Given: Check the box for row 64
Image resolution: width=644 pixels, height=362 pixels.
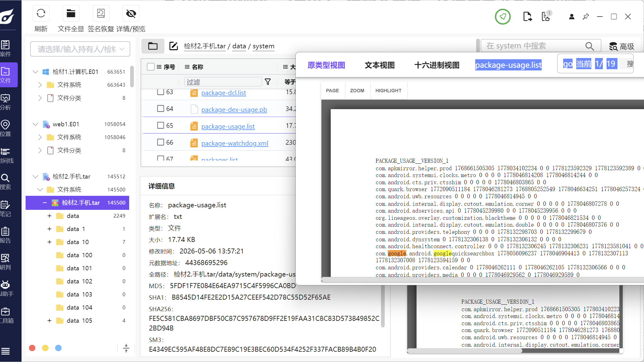Looking at the screenshot, I should [161, 109].
